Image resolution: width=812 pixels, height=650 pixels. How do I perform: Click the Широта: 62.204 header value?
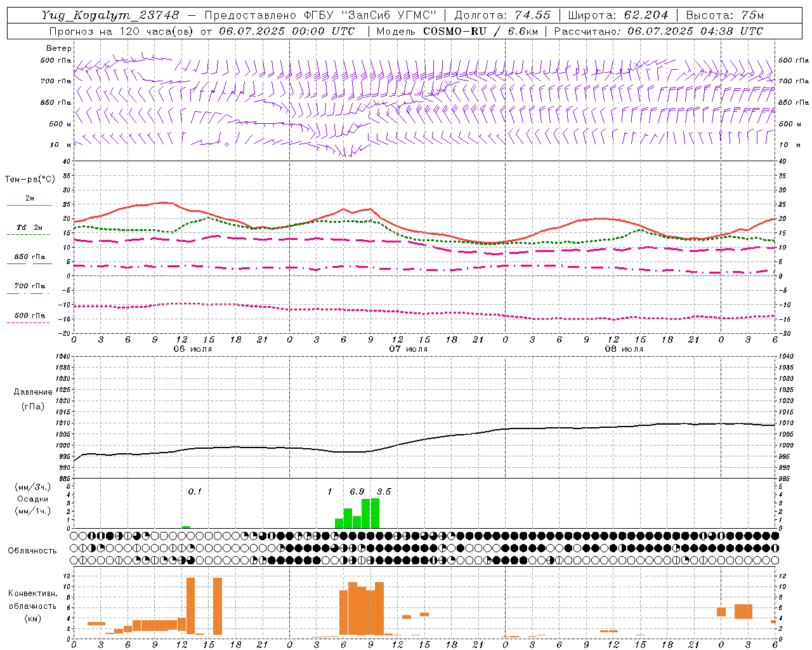tap(618, 15)
